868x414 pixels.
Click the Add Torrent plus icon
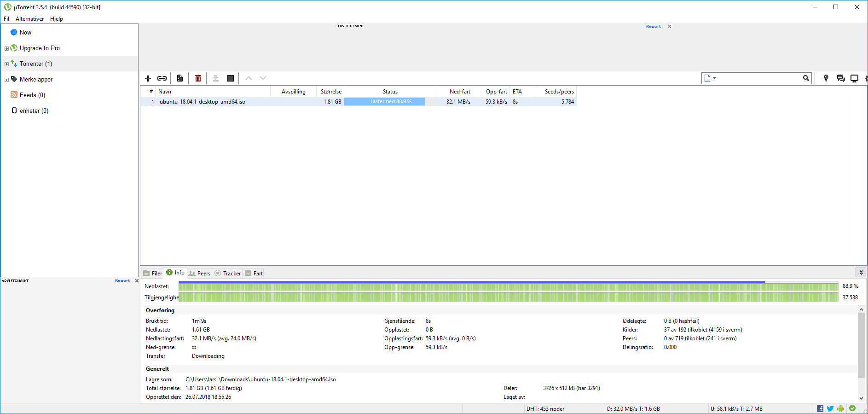(148, 78)
